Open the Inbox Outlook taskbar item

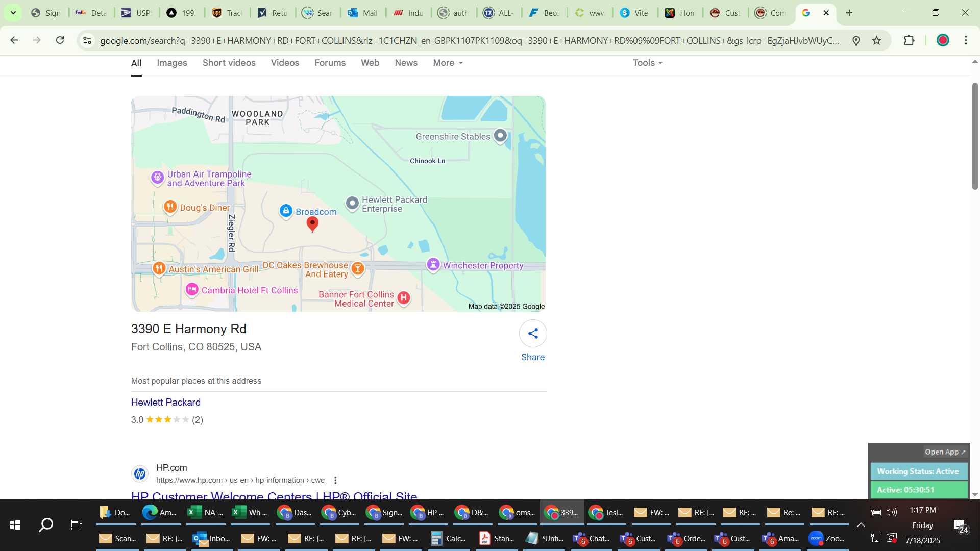211,538
